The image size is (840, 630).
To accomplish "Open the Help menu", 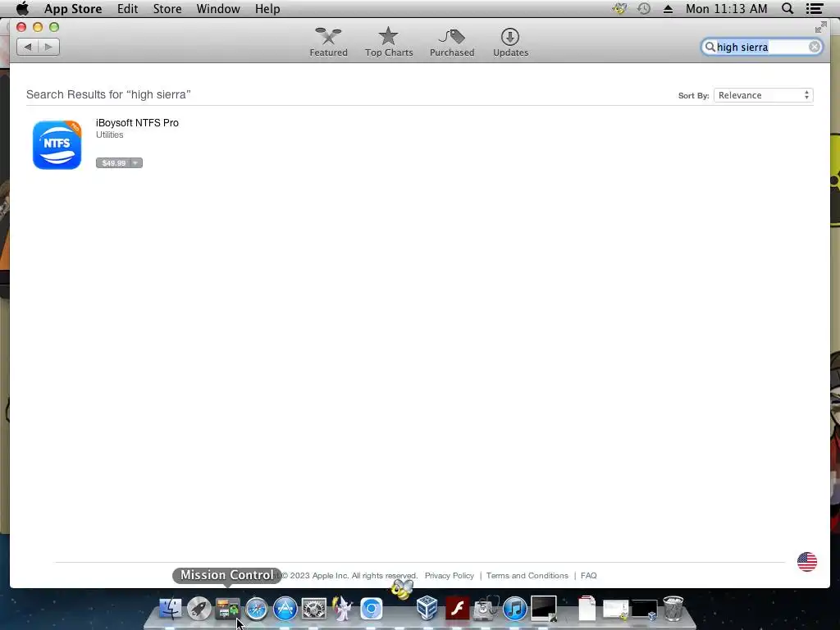I will coord(267,8).
